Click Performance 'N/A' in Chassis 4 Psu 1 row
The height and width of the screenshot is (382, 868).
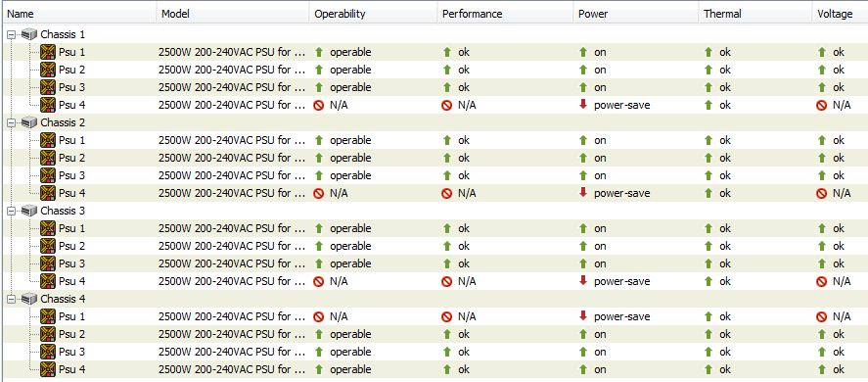[x=467, y=316]
